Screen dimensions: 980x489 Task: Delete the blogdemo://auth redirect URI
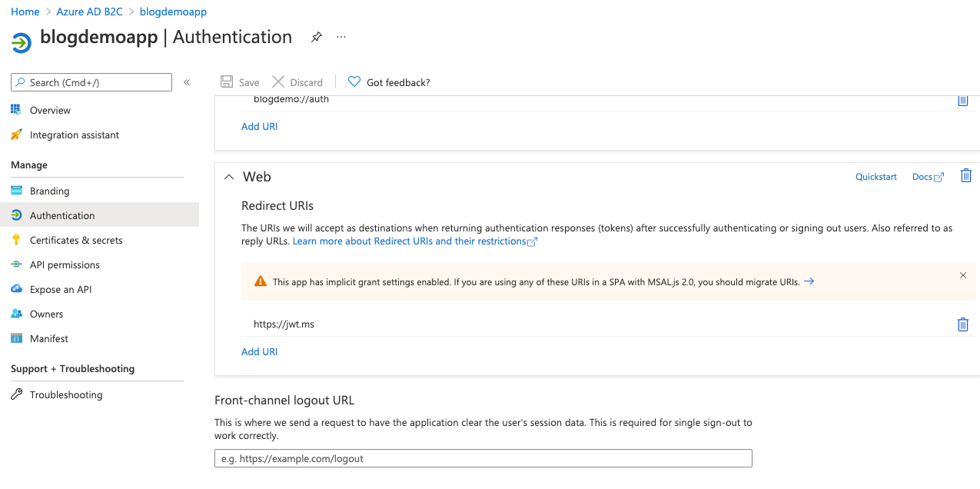click(962, 101)
